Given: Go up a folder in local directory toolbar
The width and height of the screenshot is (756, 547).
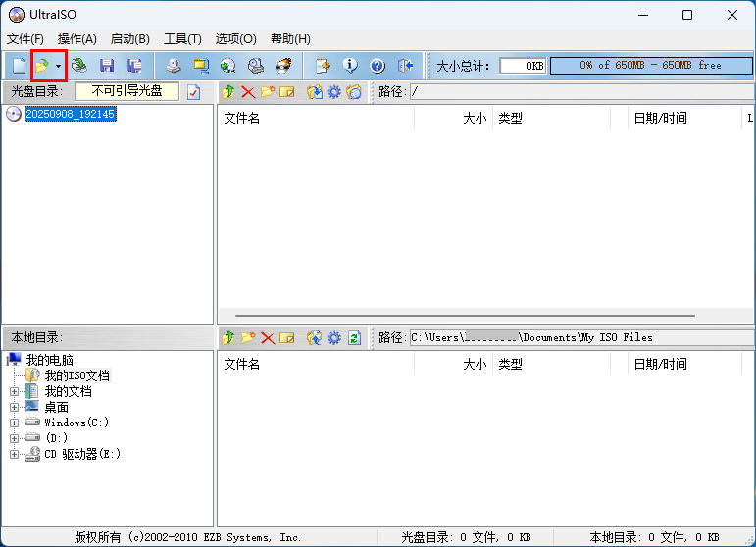Looking at the screenshot, I should (228, 338).
